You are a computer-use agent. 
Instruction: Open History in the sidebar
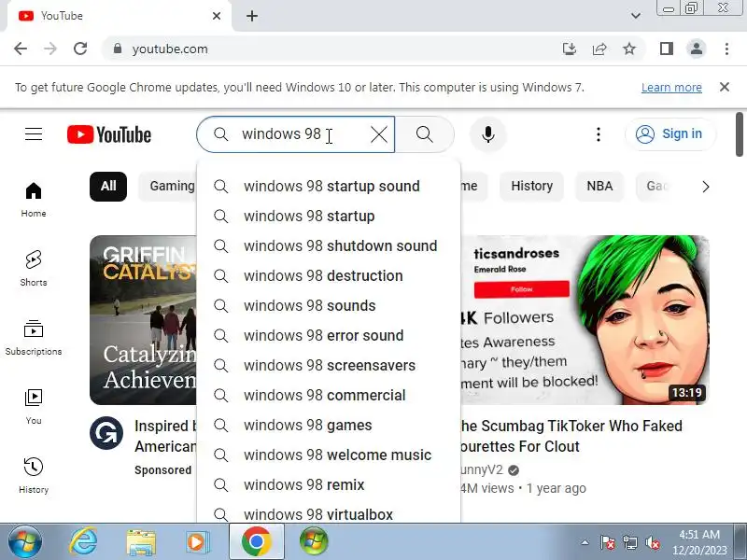point(34,476)
